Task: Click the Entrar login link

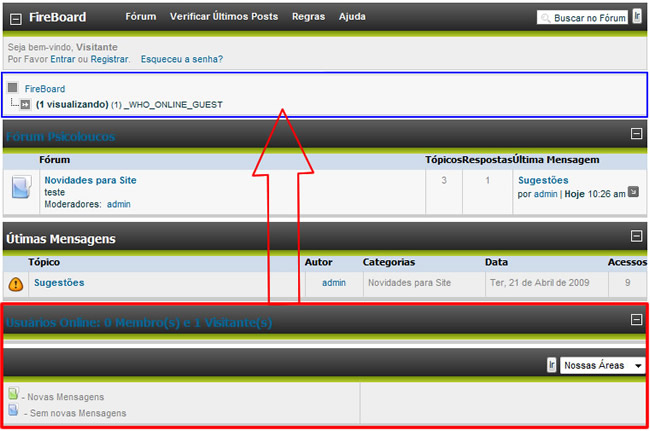Action: click(x=62, y=59)
